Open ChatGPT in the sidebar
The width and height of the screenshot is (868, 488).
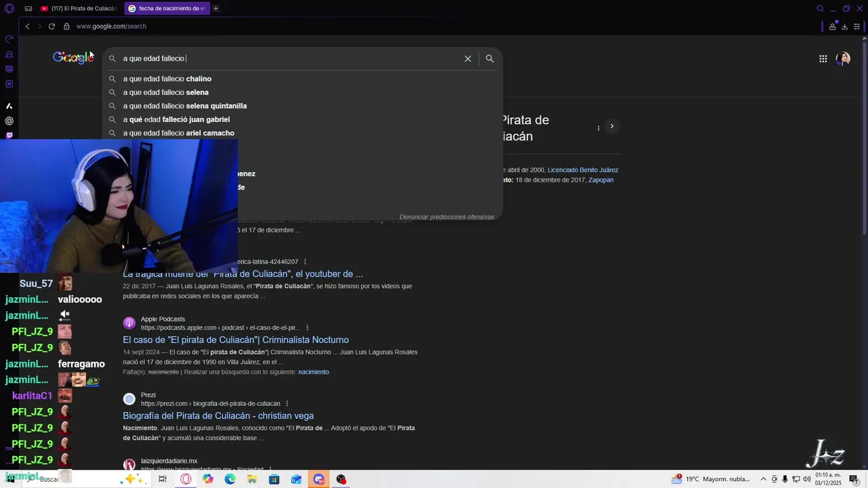pyautogui.click(x=9, y=121)
